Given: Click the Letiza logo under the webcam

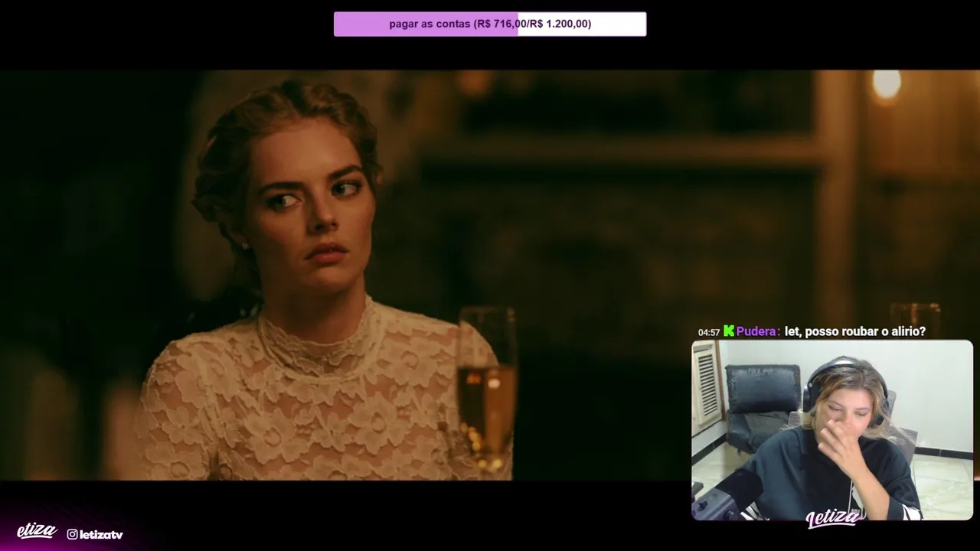Looking at the screenshot, I should 834,518.
